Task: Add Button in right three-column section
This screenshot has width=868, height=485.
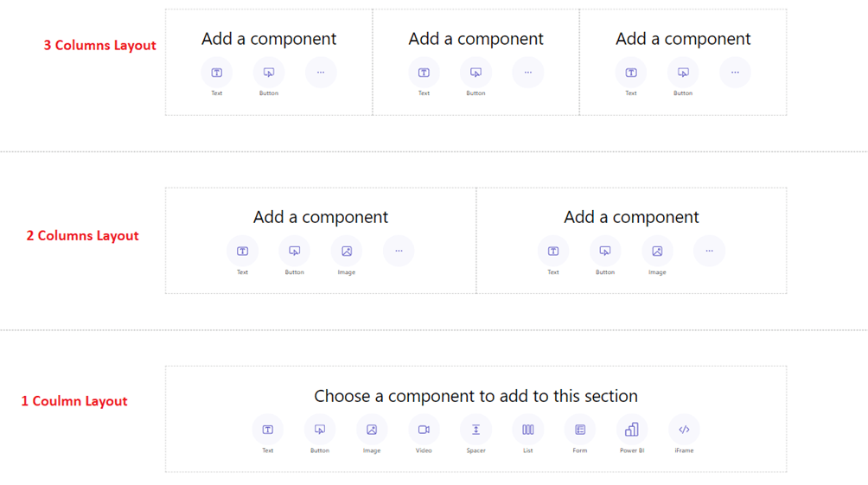Action: point(683,73)
